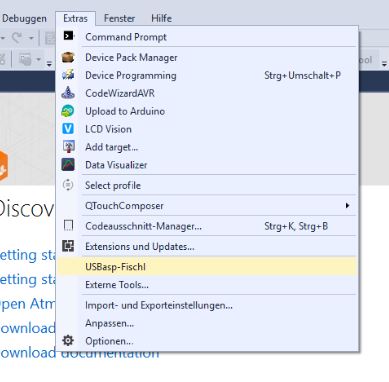This screenshot has width=389, height=382.
Task: Open LCD Vision entry
Action: [207, 129]
